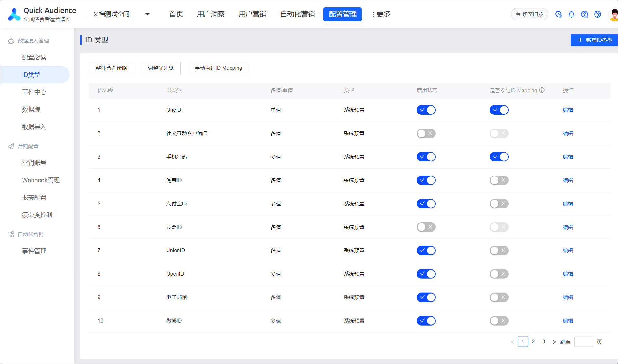Expand the 更多 navigation menu

click(x=381, y=14)
